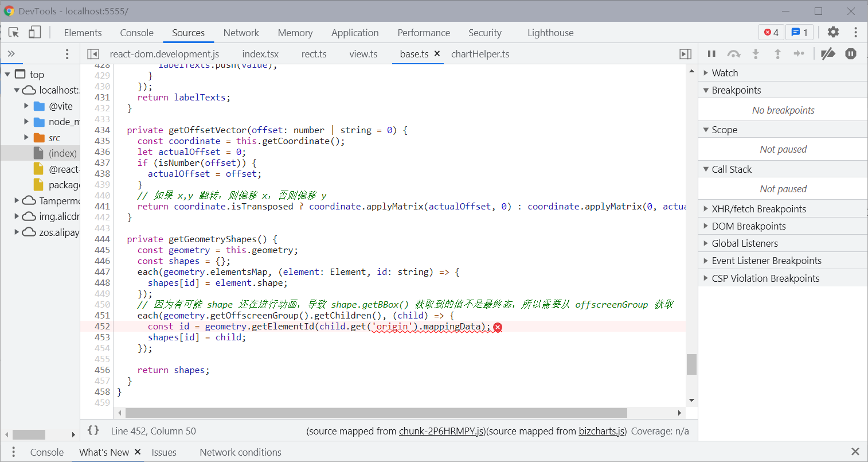The height and width of the screenshot is (462, 868).
Task: Hide the debugger sidebar panel
Action: pyautogui.click(x=685, y=54)
